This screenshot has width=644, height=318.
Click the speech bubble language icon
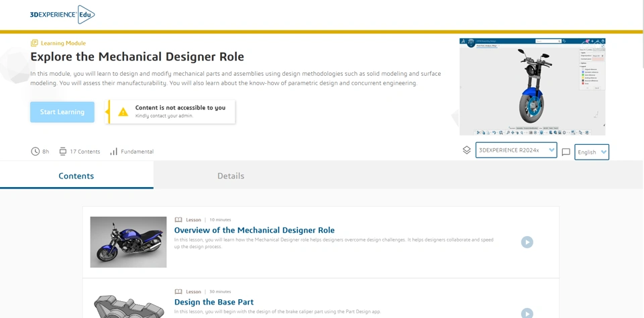pos(566,152)
